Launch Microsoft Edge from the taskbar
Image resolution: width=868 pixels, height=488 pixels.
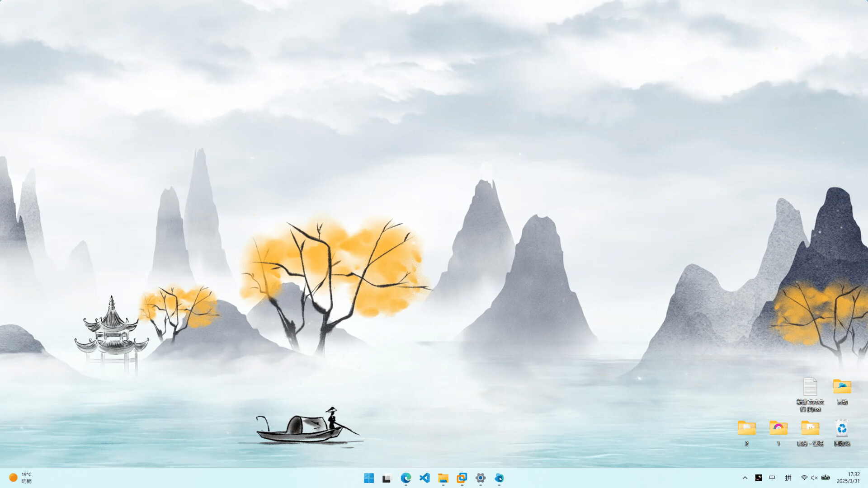click(x=406, y=478)
